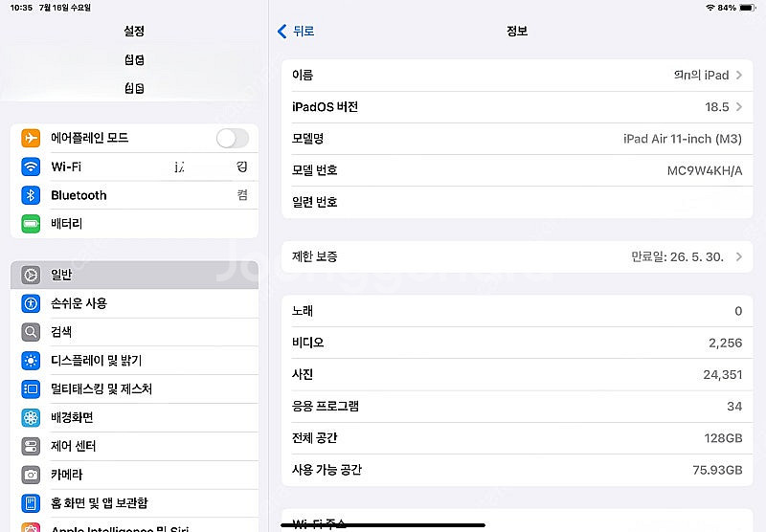Open 디스플레이 및 밝기 settings
This screenshot has width=766, height=532.
click(x=134, y=361)
